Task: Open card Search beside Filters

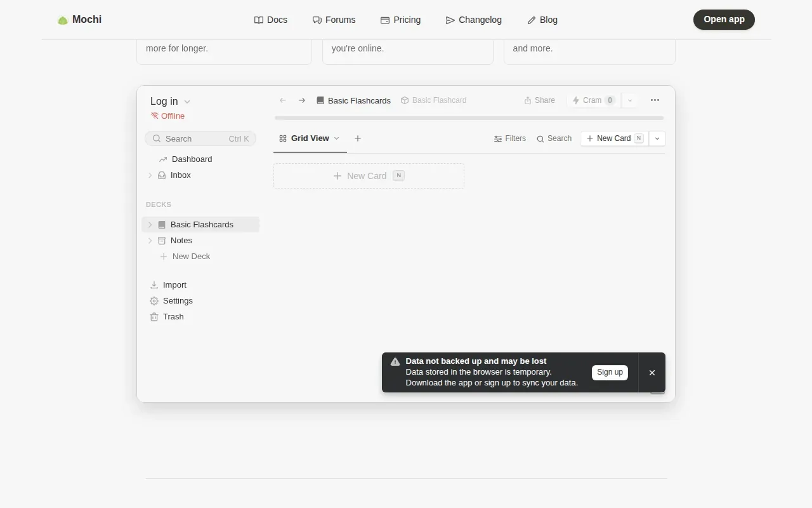Action: click(554, 138)
